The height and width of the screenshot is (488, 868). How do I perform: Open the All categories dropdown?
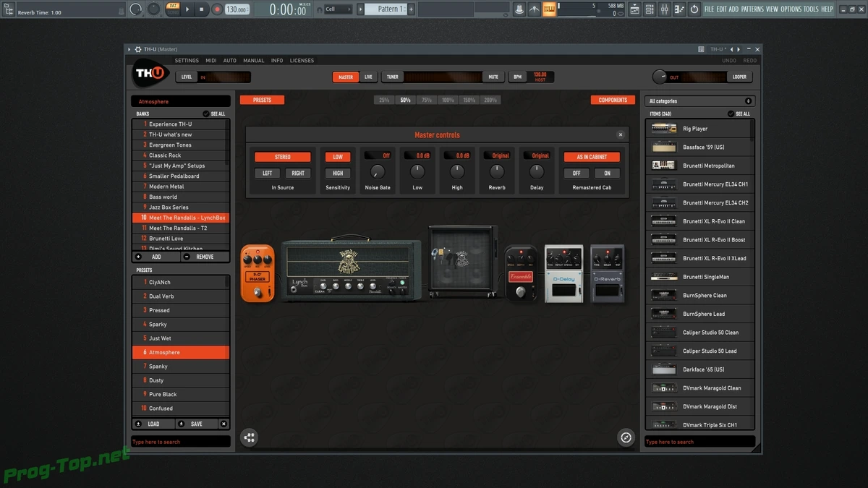(x=700, y=101)
